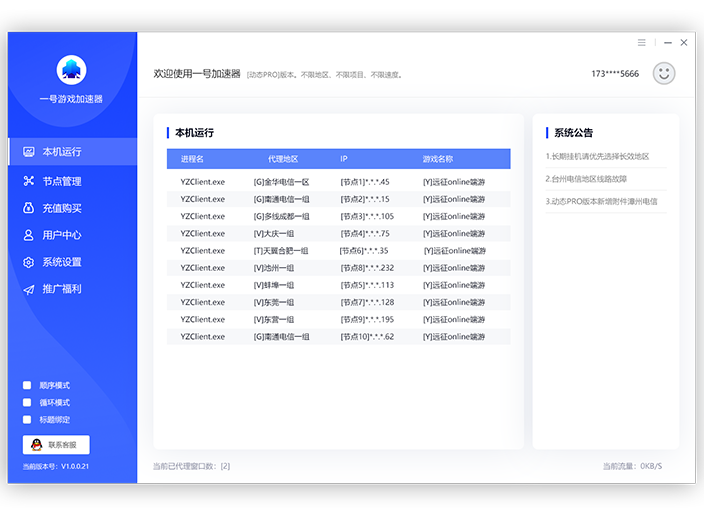Screen dimensions: 704x528
Task: Enable the 顺序模式 checkbox
Action: tap(27, 385)
